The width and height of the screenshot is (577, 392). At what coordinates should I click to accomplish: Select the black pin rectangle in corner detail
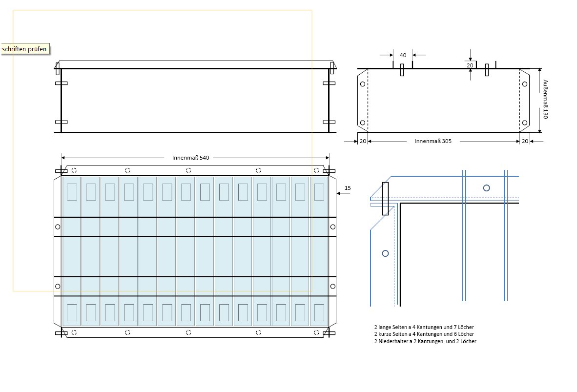tap(385, 199)
